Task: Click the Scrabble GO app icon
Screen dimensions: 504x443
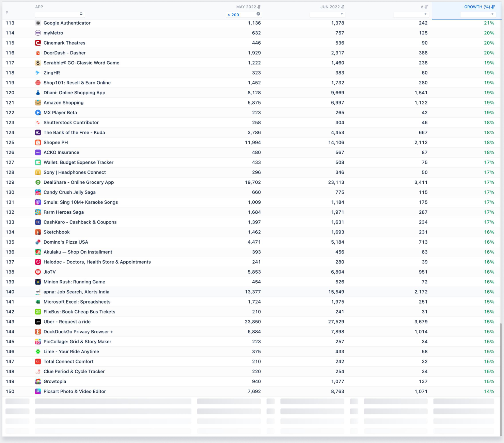Action: (x=38, y=63)
